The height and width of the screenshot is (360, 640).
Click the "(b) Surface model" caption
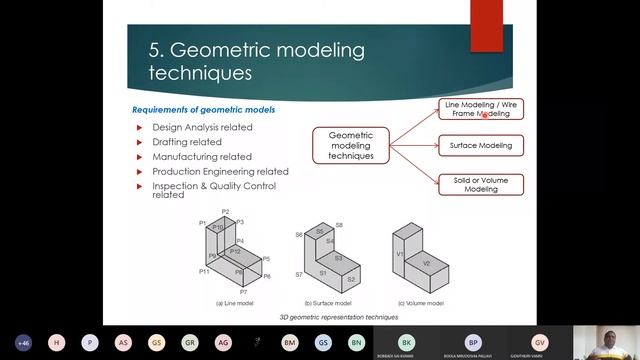click(x=328, y=303)
